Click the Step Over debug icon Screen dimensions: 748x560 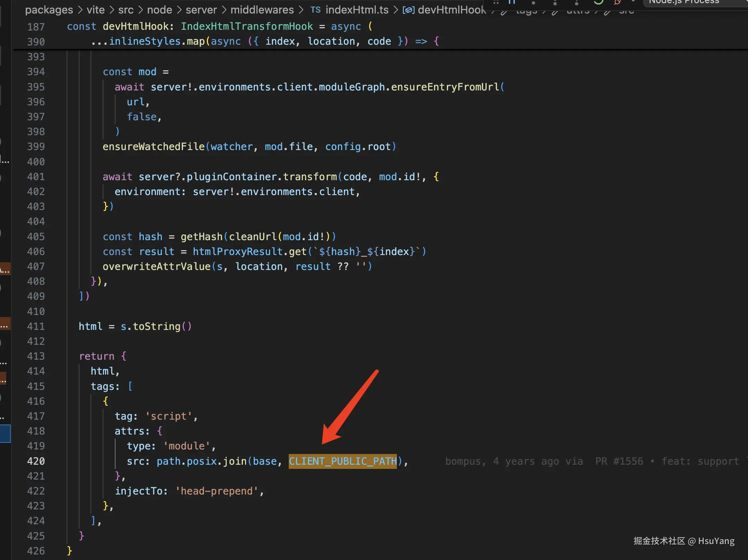point(533,2)
